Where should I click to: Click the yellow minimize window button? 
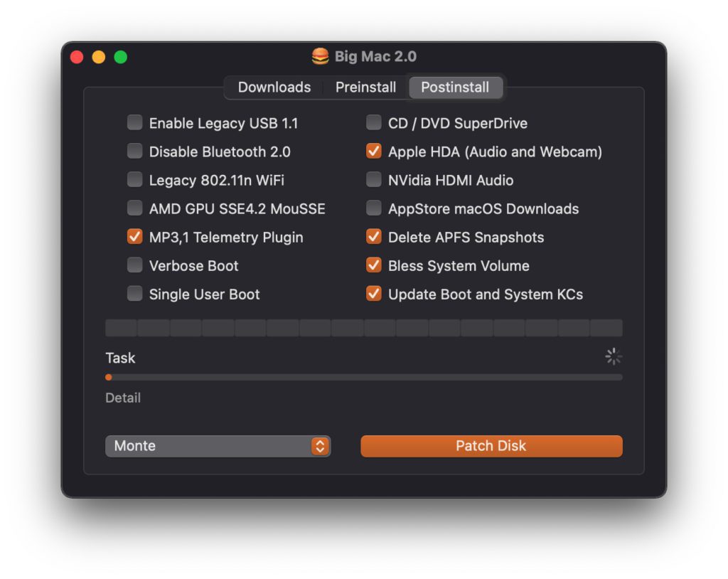(99, 58)
